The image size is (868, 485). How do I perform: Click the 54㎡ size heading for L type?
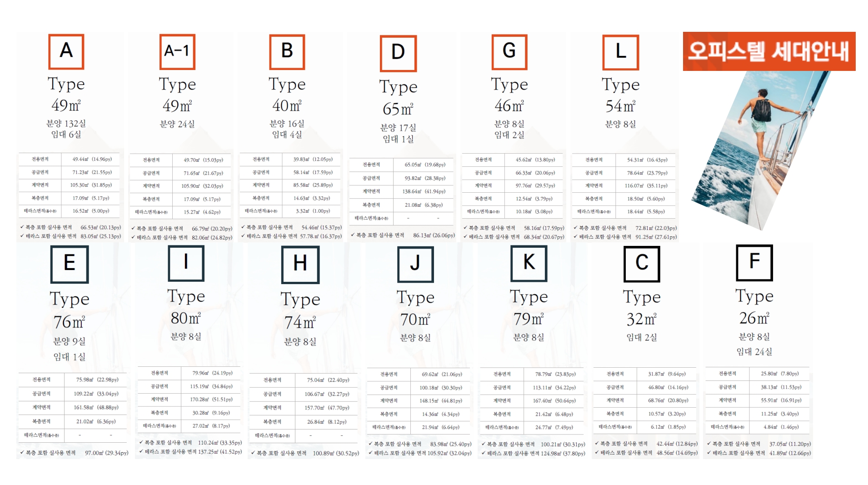(621, 106)
